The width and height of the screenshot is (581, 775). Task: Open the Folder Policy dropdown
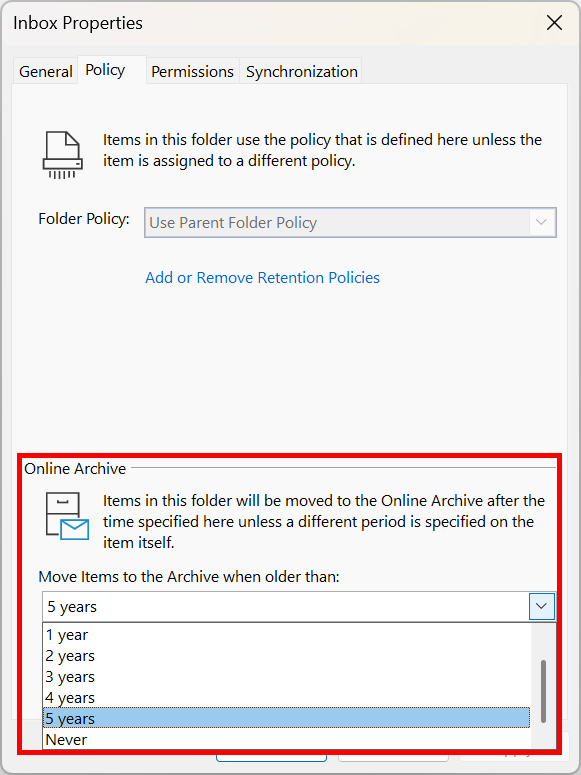350,222
